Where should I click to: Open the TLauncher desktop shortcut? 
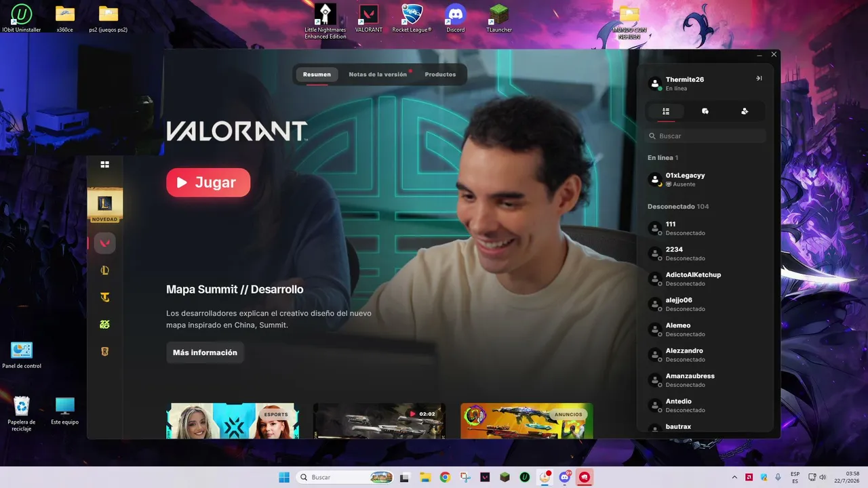[x=499, y=18]
